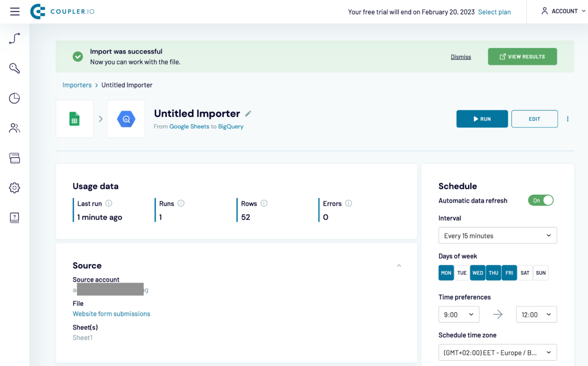Open the help guide icon at sidebar bottom
588x366 pixels.
coord(14,217)
